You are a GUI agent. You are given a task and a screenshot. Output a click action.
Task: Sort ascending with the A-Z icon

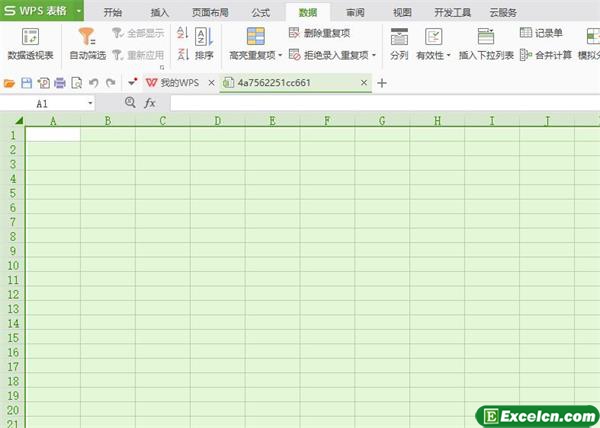click(183, 33)
